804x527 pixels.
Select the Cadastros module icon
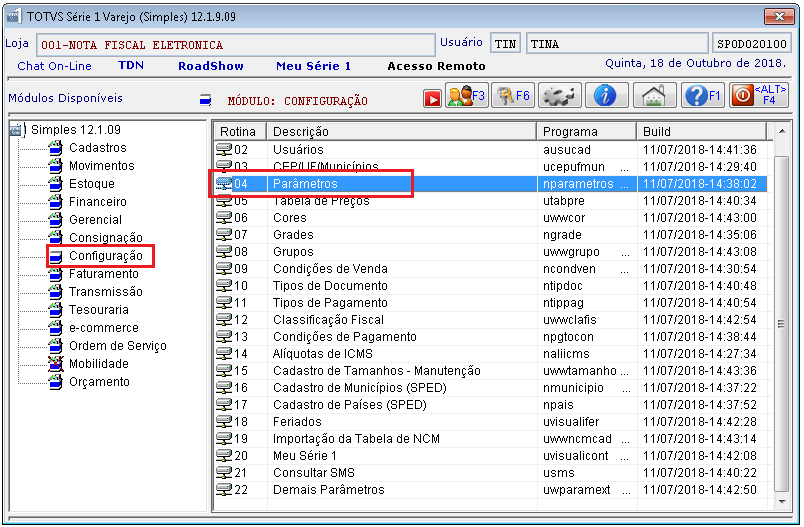click(x=55, y=148)
